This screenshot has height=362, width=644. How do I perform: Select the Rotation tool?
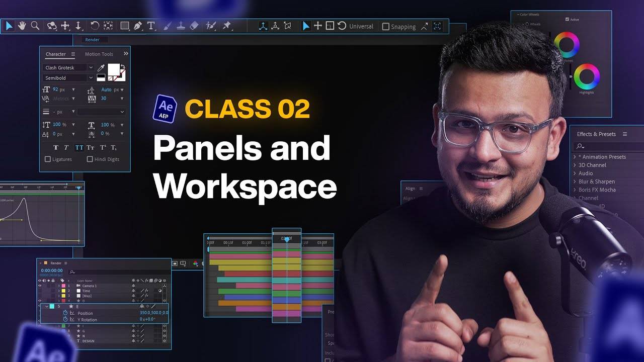pyautogui.click(x=95, y=26)
